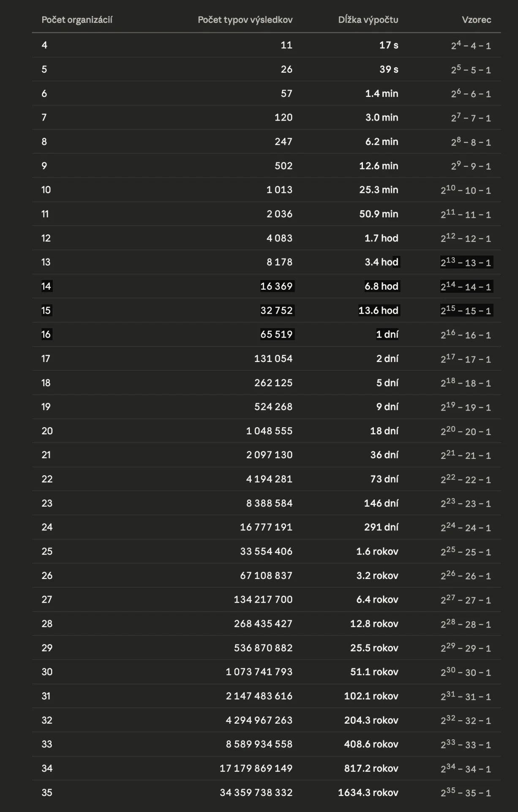
Task: Click the 'Počet typov výsledkov' column header
Action: pos(245,20)
